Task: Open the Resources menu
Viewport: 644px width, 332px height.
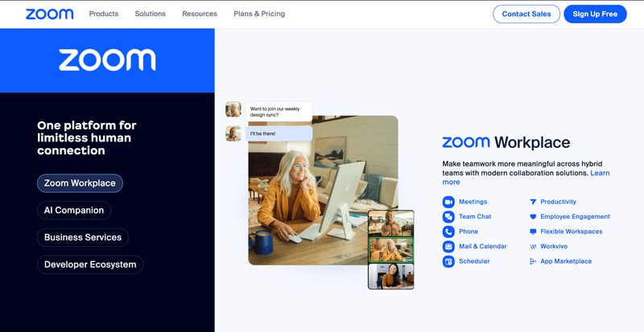Action: click(x=200, y=14)
